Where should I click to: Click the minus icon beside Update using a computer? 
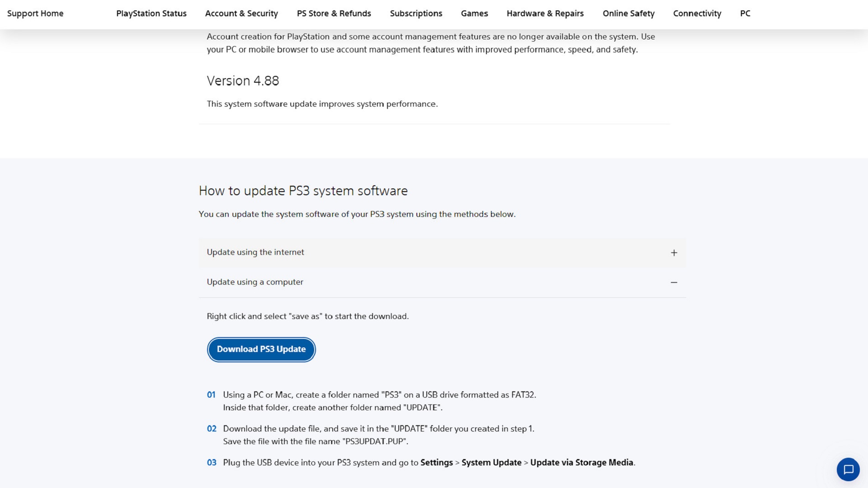tap(674, 282)
